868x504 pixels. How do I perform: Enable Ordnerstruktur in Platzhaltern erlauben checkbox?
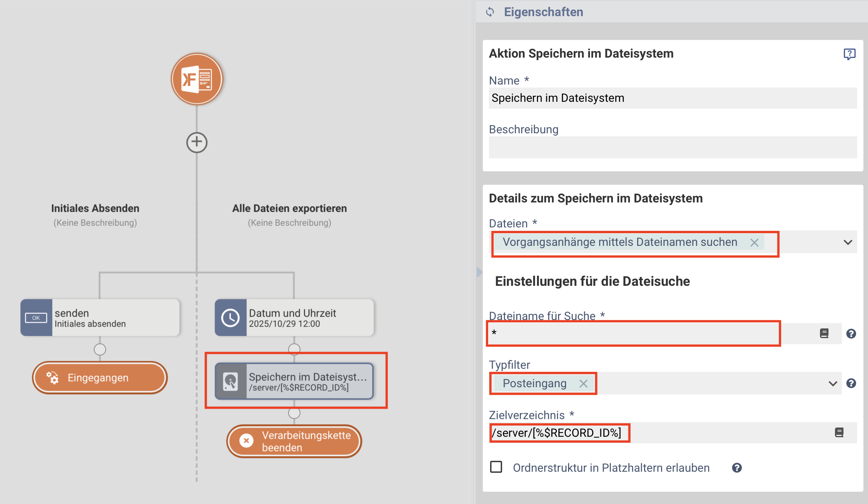496,467
